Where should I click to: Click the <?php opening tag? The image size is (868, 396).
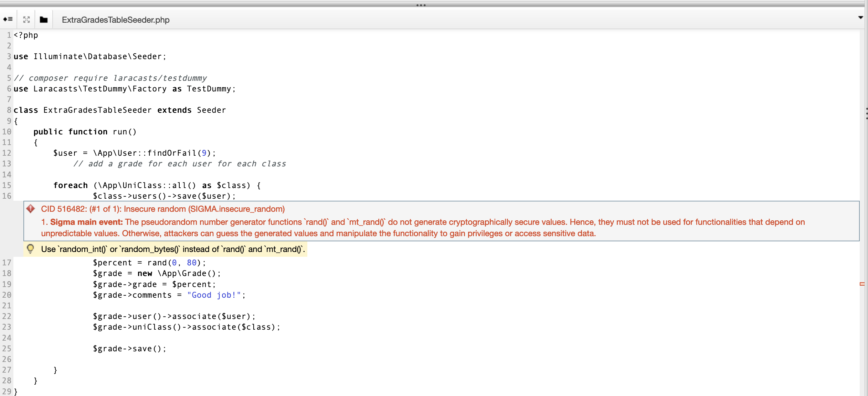pyautogui.click(x=26, y=35)
